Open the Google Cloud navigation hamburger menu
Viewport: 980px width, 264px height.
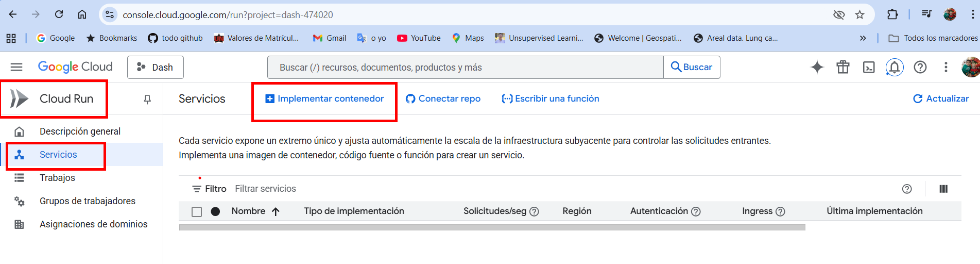(x=16, y=67)
